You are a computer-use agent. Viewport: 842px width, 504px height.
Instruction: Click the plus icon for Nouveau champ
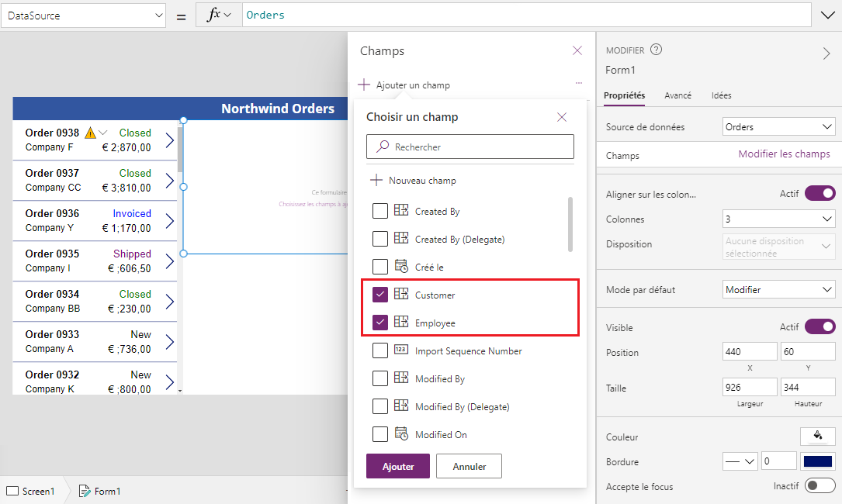pyautogui.click(x=376, y=181)
